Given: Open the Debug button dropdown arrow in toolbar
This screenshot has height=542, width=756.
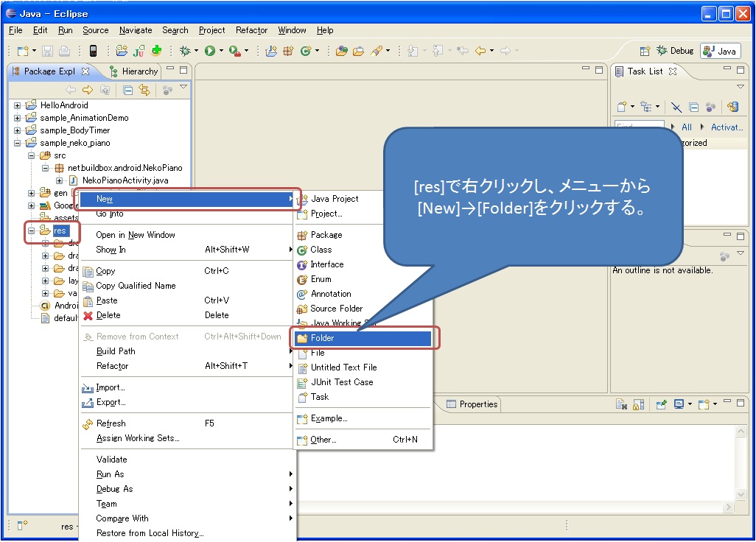Looking at the screenshot, I should pos(196,51).
